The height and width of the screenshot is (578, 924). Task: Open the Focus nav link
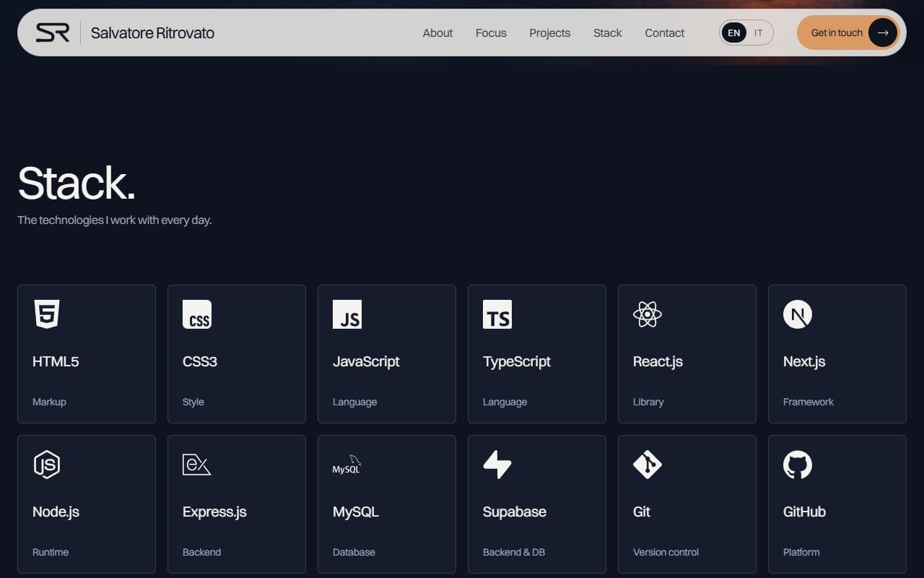[491, 33]
